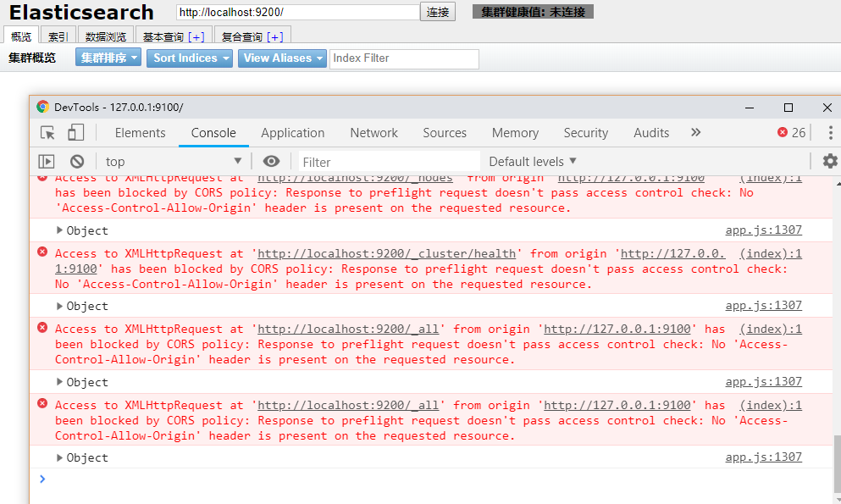Screen dimensions: 841x504
Task: Show the console sidebar icon
Action: click(47, 162)
